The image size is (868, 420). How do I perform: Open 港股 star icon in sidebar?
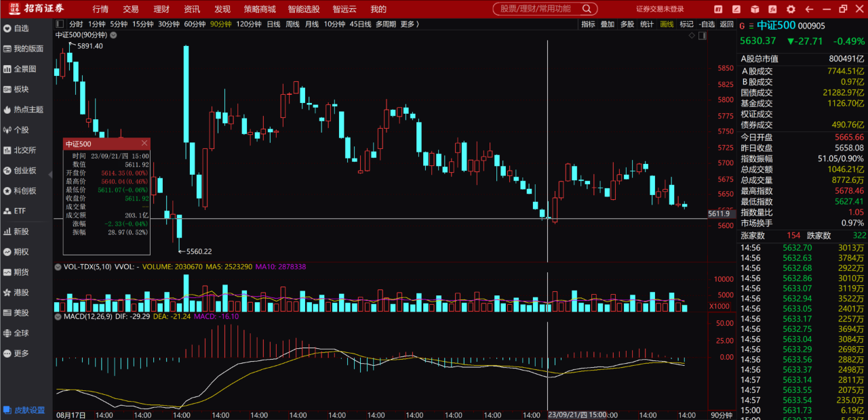pos(20,293)
